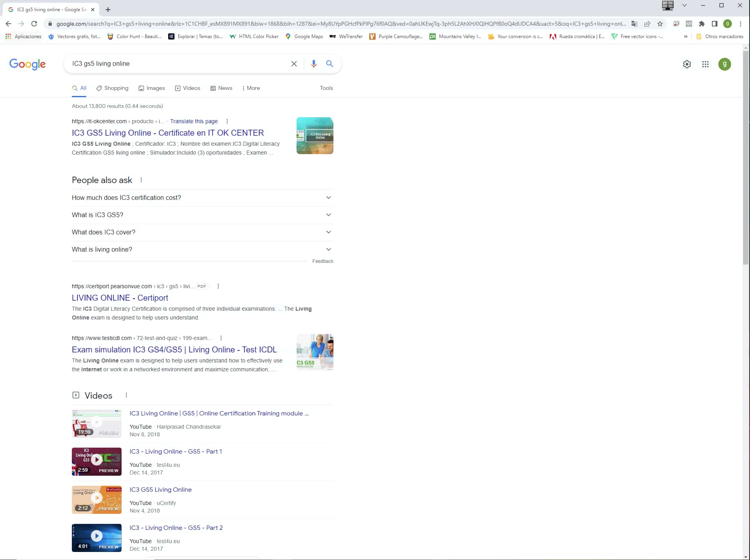Click in the Google search input field
Viewport: 750px width, 560px height.
[177, 64]
